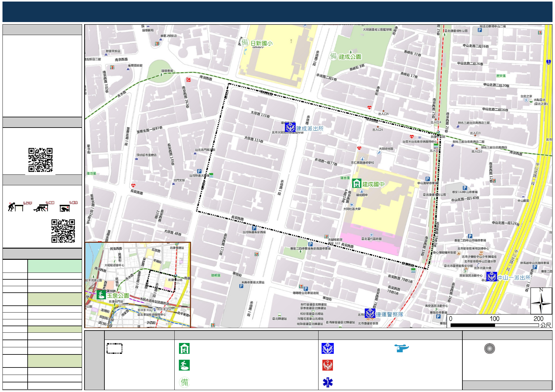
Task: Click the upper QR code in the left panel
Action: coord(40,160)
